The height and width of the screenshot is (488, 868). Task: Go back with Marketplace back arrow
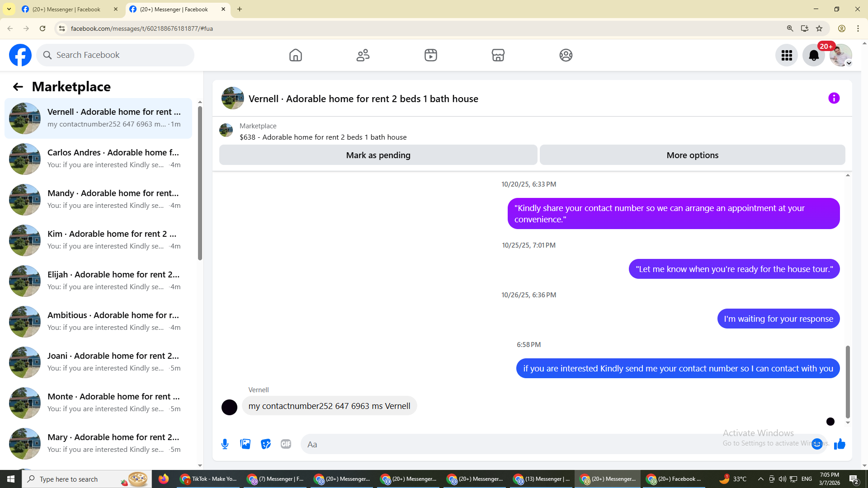click(18, 87)
